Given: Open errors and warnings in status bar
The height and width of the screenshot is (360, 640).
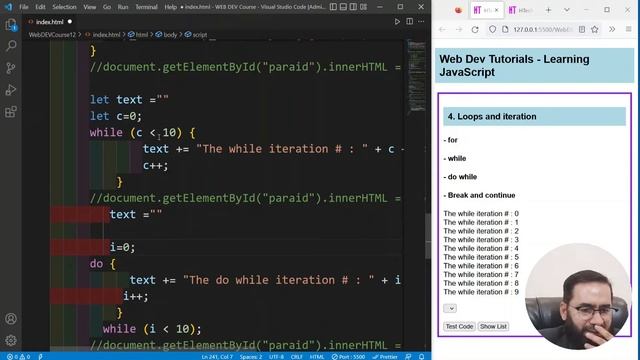Looking at the screenshot, I should coord(18,357).
